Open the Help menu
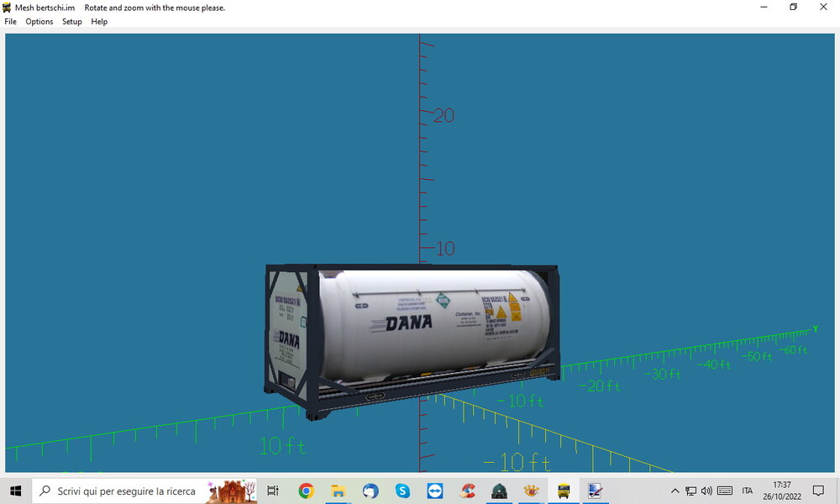The height and width of the screenshot is (504, 840). [99, 22]
